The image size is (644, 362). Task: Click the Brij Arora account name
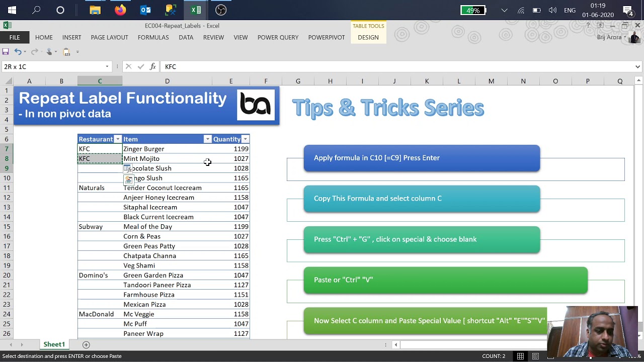pyautogui.click(x=609, y=37)
